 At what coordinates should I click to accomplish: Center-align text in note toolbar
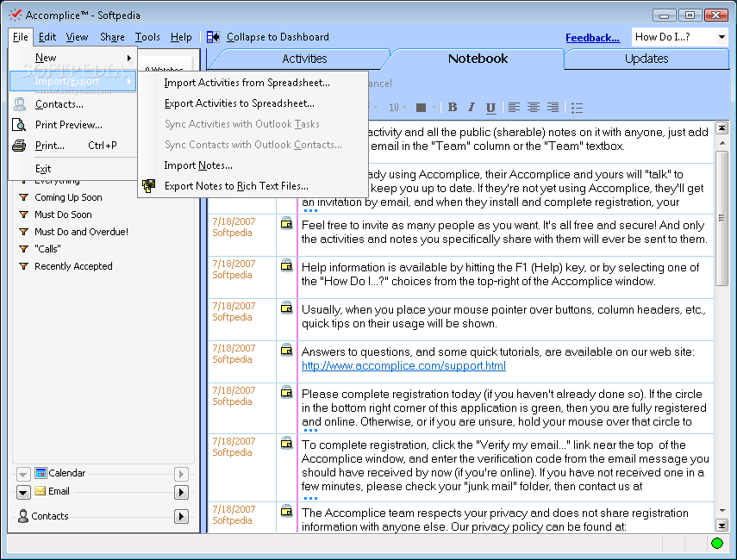pyautogui.click(x=533, y=108)
